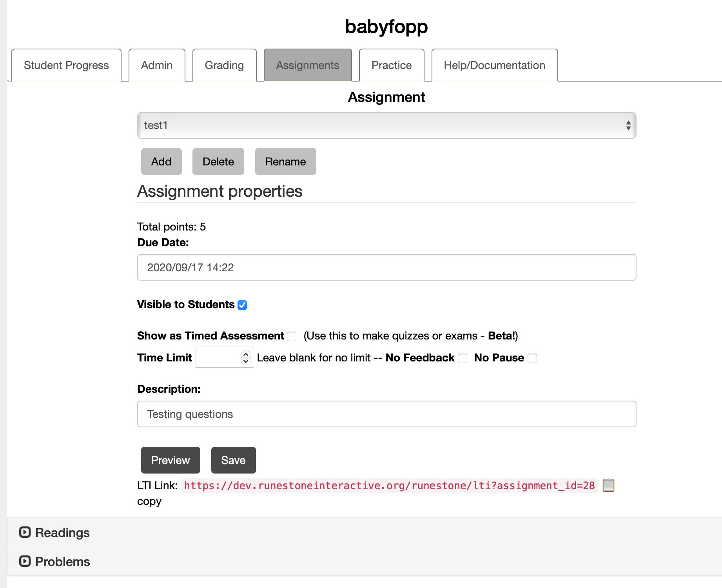This screenshot has width=722, height=588.
Task: Increase the Time Limit stepper arrow
Action: (246, 354)
